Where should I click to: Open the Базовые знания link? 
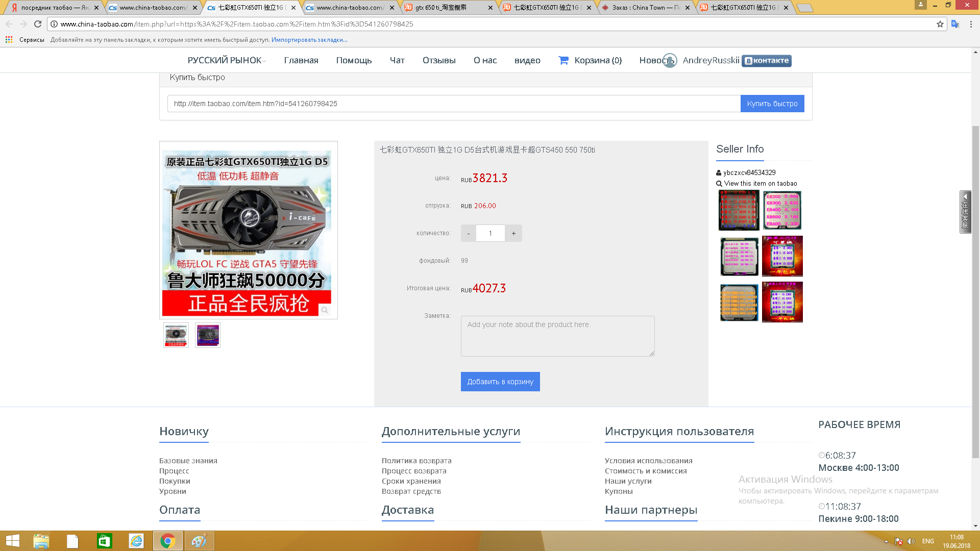point(188,461)
